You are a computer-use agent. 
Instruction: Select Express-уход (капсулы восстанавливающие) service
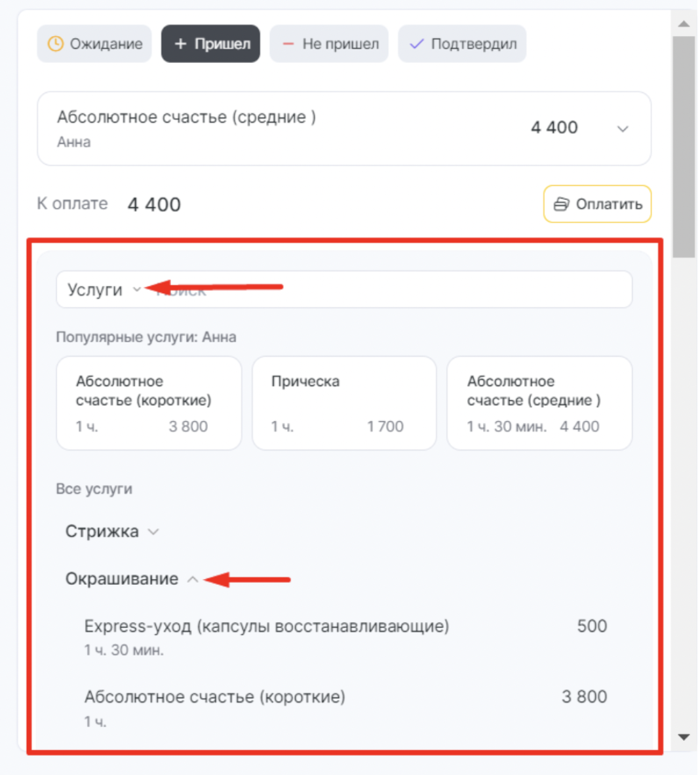click(x=345, y=637)
